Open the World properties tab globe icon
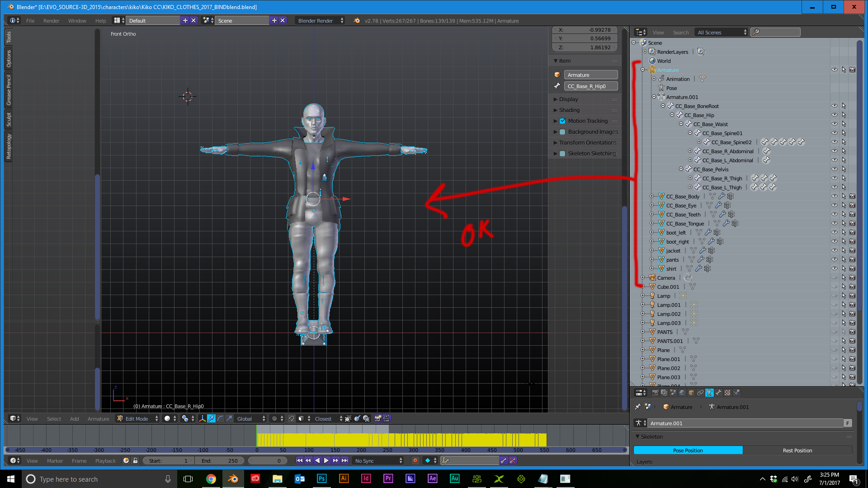The height and width of the screenshot is (488, 868). click(682, 393)
